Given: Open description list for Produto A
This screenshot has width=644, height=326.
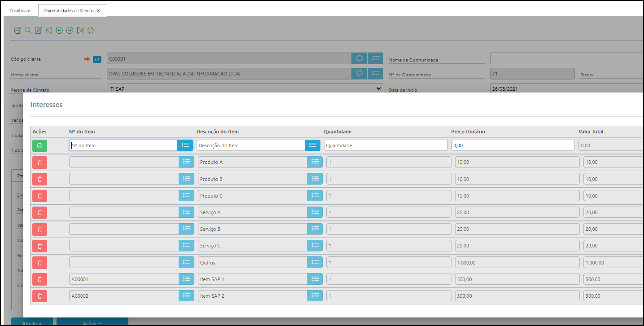Looking at the screenshot, I should 315,162.
